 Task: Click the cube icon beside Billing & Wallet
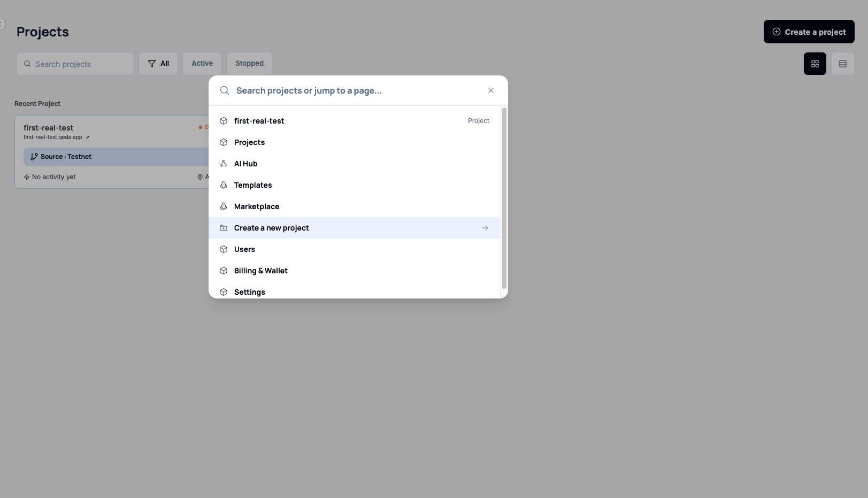point(224,271)
